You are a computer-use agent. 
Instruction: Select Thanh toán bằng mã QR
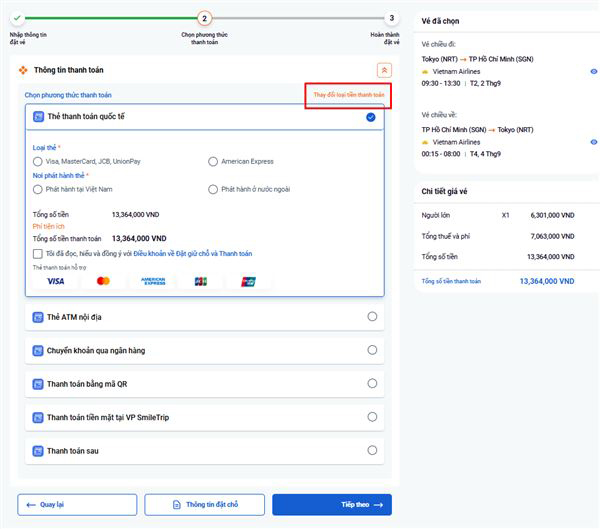point(372,383)
